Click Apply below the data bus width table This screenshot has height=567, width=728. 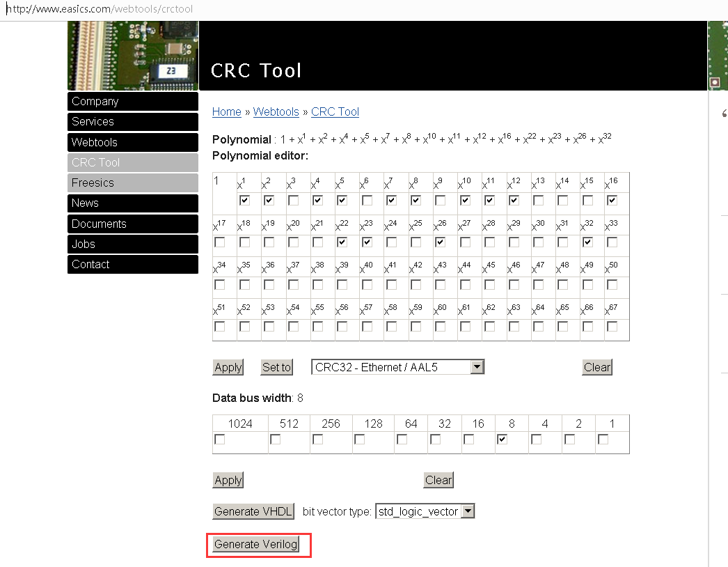click(x=228, y=480)
